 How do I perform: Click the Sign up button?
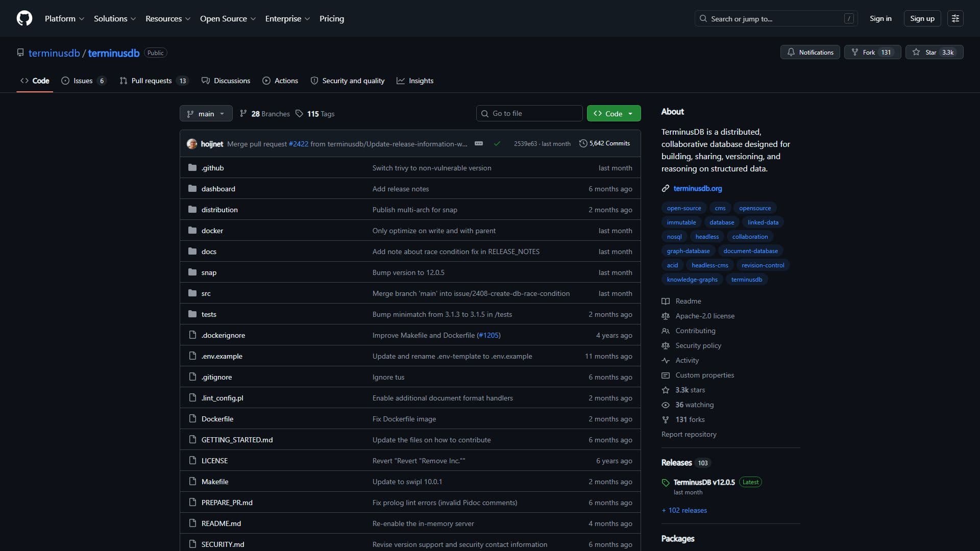(922, 18)
